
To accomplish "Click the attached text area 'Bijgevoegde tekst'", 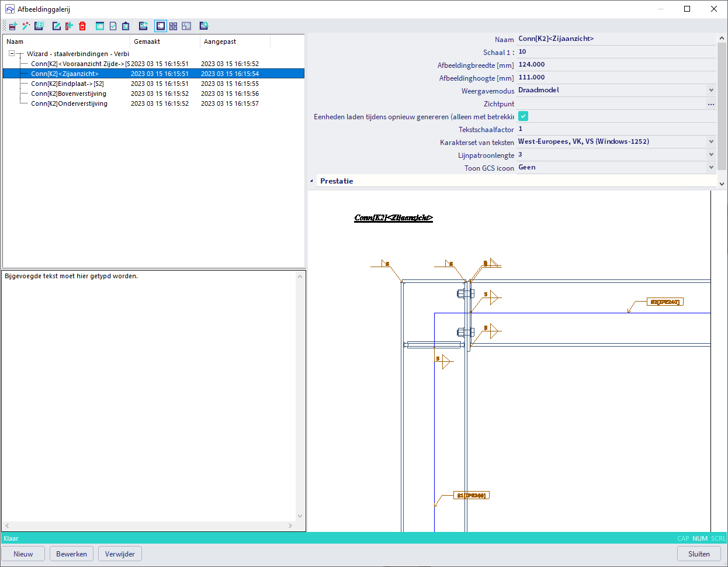I will (x=149, y=396).
